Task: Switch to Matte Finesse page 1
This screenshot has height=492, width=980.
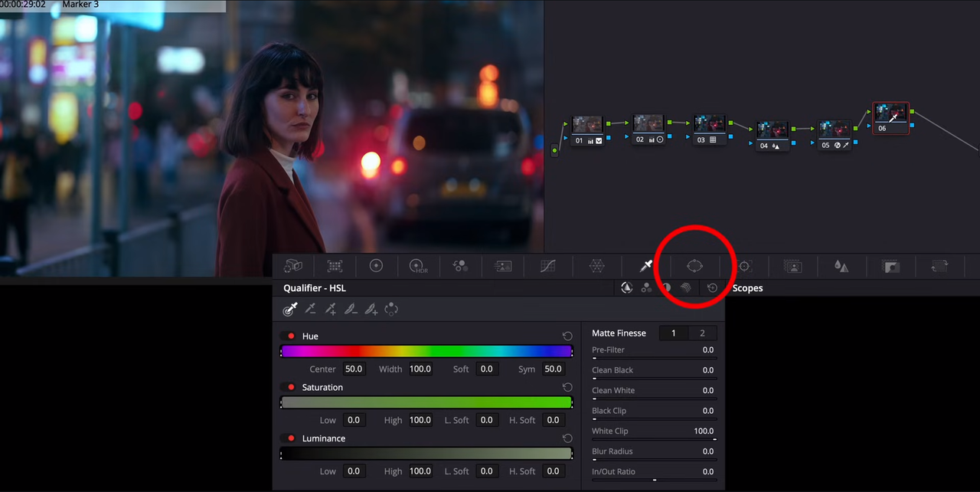Action: [x=674, y=333]
